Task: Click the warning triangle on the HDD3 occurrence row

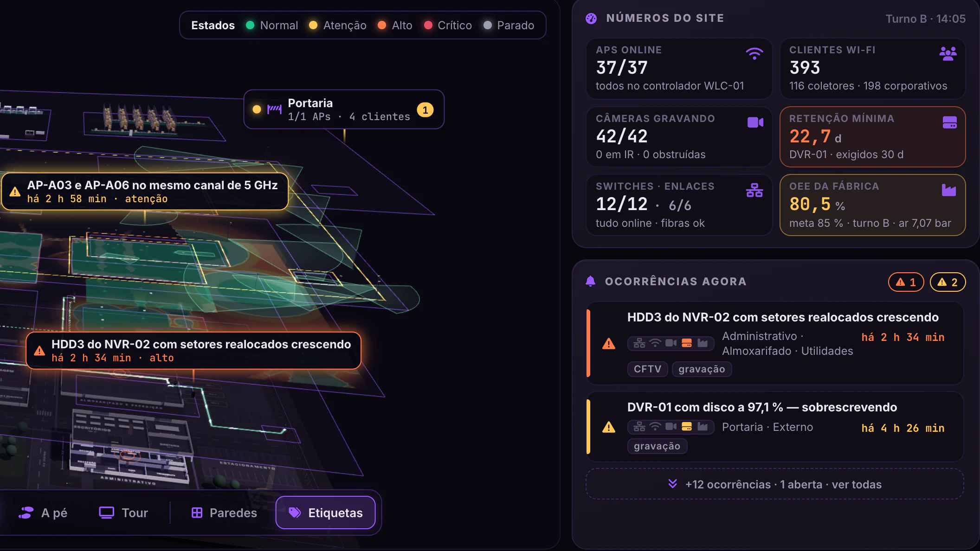Action: point(609,344)
